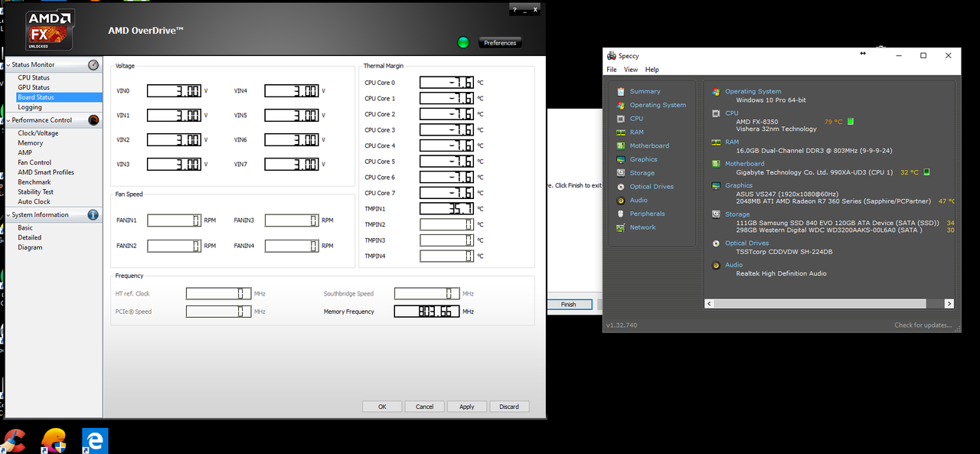Click the Peripherals mouse icon in Speccy's sidebar
This screenshot has height=454, width=980.
point(621,214)
